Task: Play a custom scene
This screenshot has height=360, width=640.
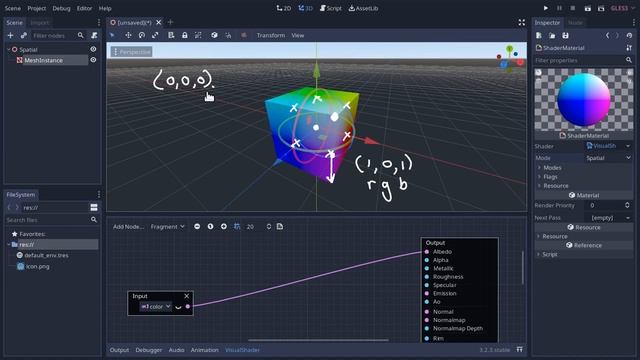Action: tap(601, 8)
